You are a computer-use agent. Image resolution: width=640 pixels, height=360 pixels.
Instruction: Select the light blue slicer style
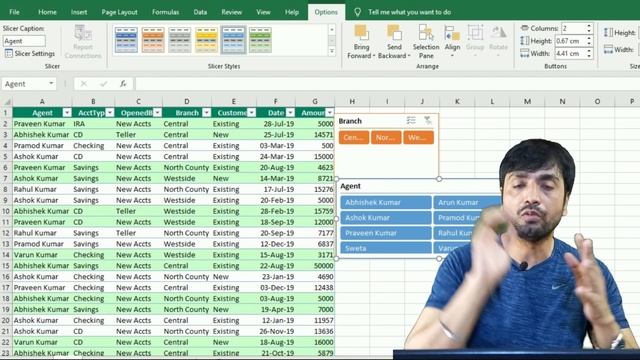click(126, 40)
